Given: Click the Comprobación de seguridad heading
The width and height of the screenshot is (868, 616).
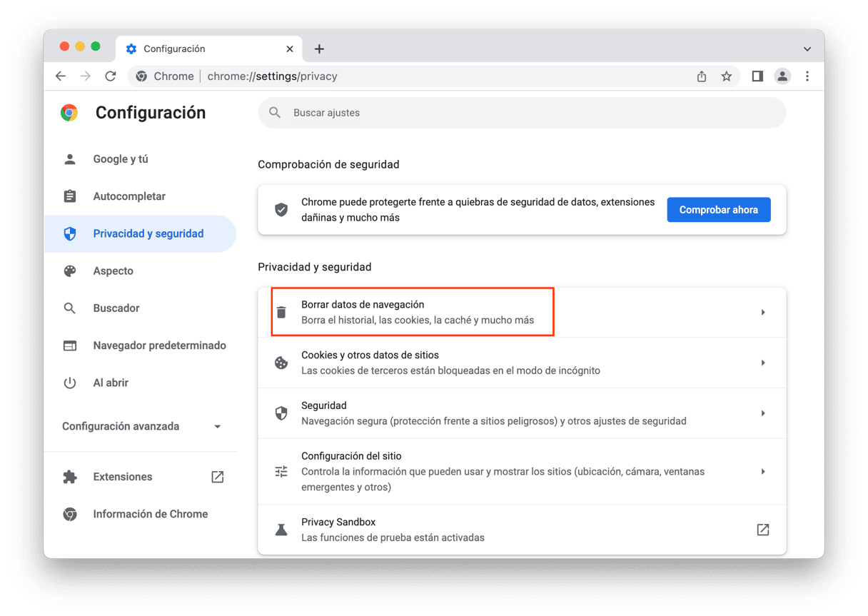Looking at the screenshot, I should tap(328, 164).
